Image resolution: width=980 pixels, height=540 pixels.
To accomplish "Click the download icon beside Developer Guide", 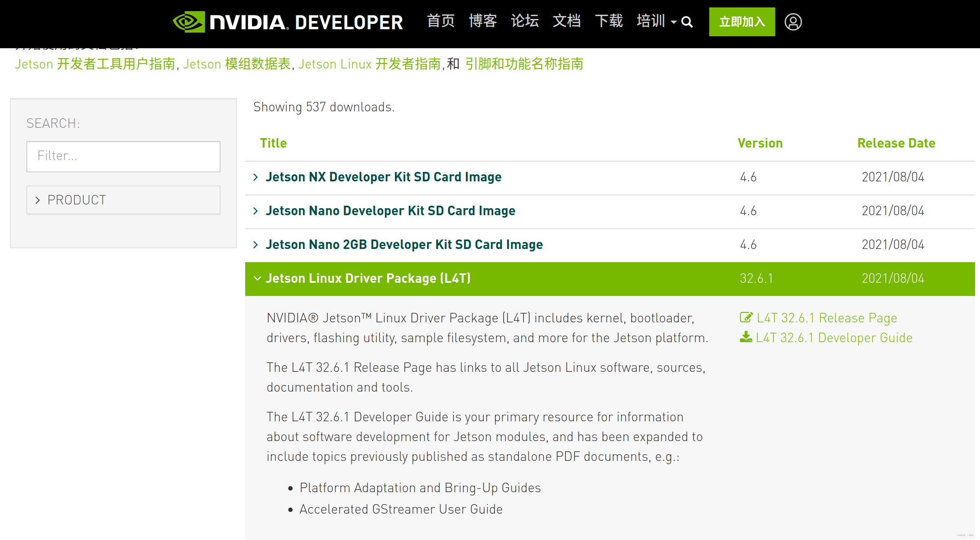I will click(x=746, y=337).
